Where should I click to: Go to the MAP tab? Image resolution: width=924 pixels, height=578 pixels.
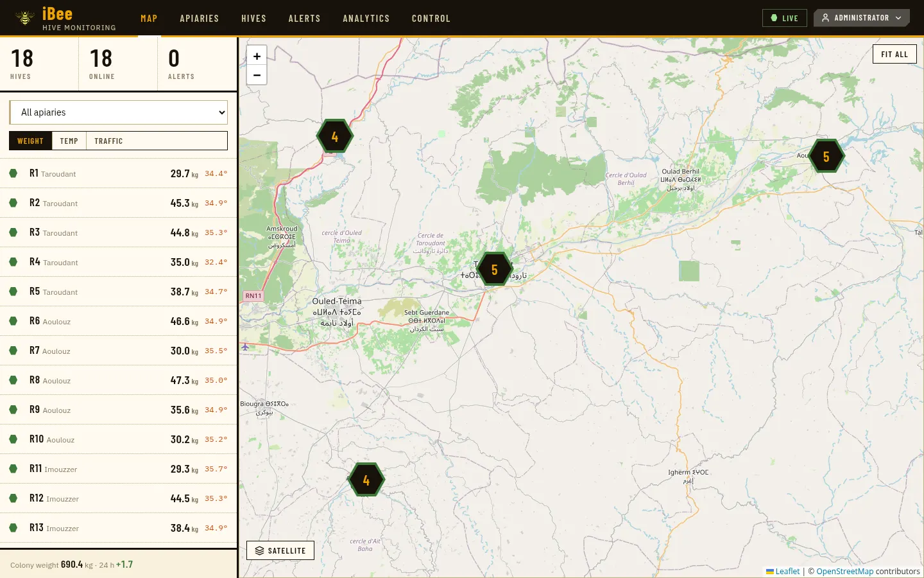pos(149,19)
